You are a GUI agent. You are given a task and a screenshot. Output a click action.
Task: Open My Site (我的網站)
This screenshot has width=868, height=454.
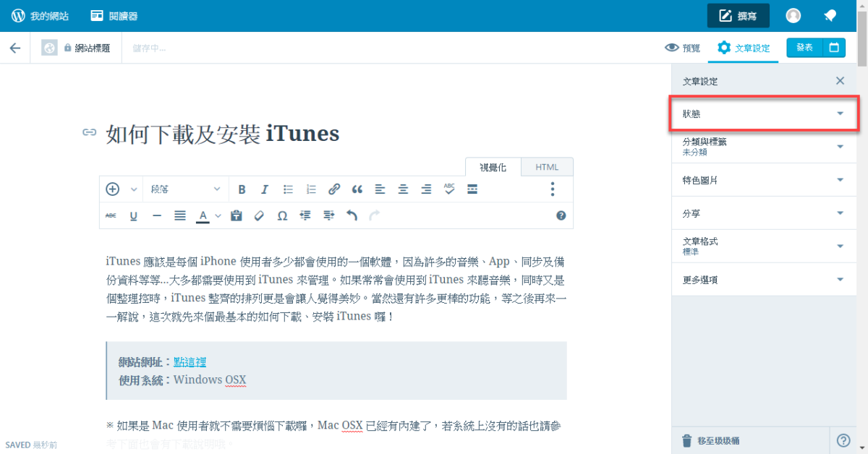41,16
